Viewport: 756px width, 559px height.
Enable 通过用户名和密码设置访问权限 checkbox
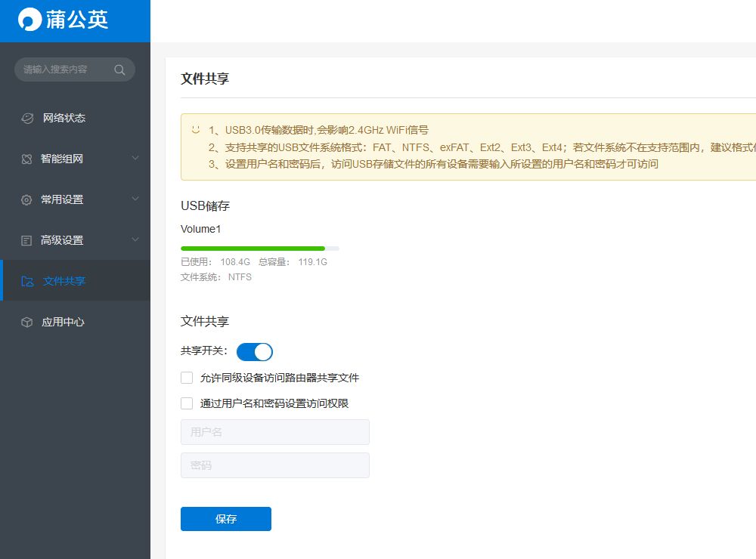pos(187,403)
